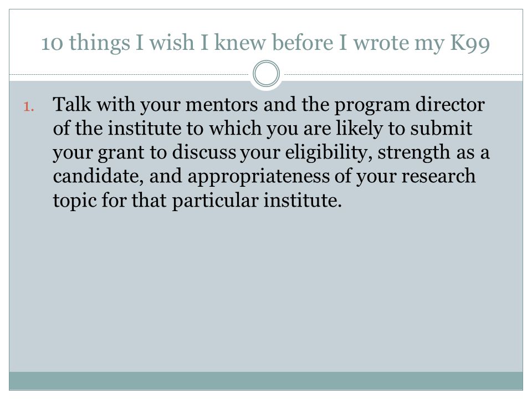
Task: Click "program director" in the first line
Action: 410,105
